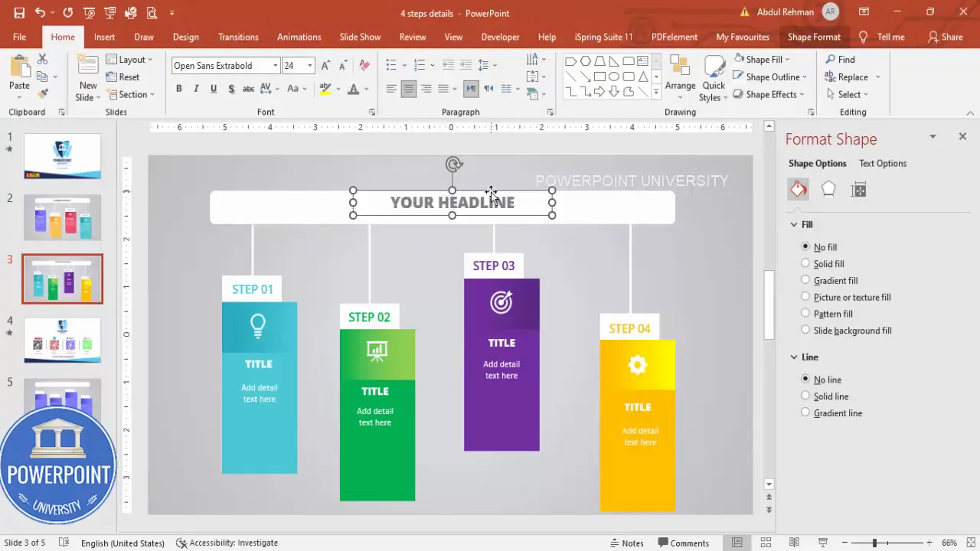This screenshot has height=551, width=980.
Task: Open the font name dropdown
Action: tap(275, 66)
